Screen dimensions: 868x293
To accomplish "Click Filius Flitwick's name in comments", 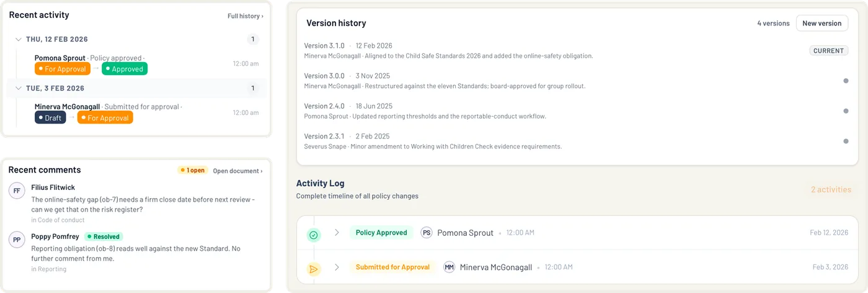I will coord(53,187).
